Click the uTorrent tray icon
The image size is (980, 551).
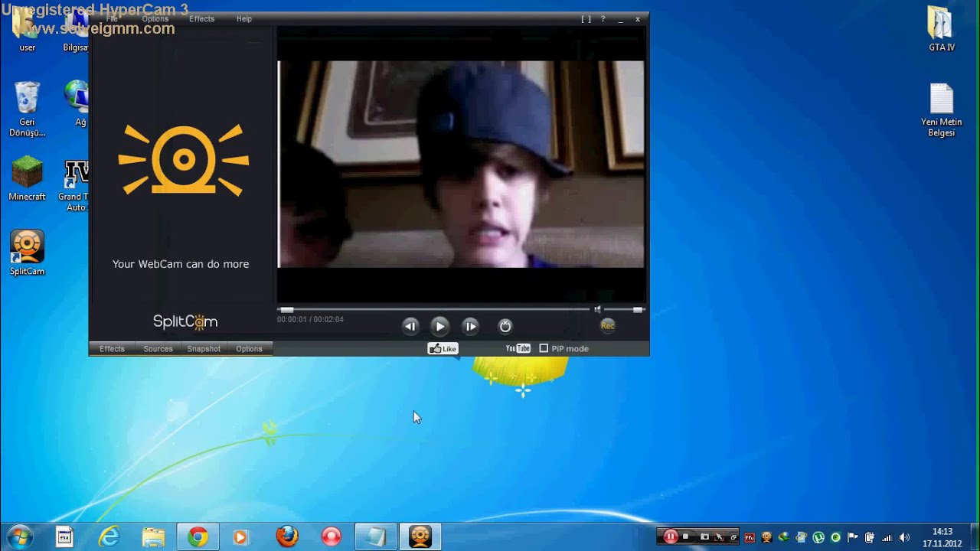(818, 537)
